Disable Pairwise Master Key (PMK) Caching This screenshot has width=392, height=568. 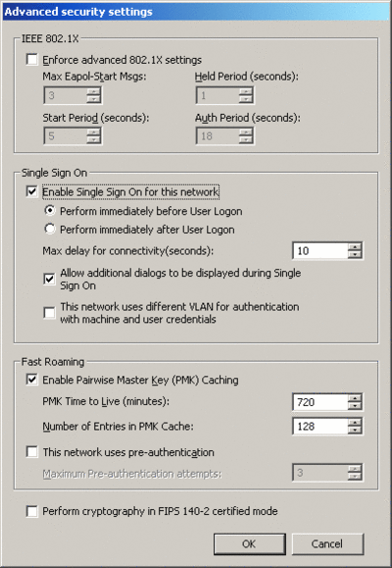click(32, 380)
